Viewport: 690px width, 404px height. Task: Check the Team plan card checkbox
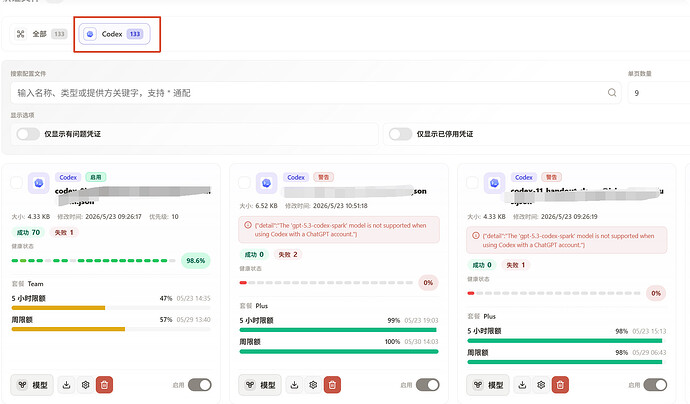pyautogui.click(x=16, y=183)
